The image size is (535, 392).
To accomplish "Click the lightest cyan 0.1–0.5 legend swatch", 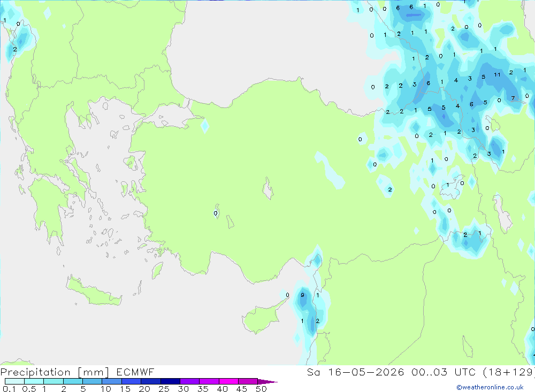I will (14, 381).
